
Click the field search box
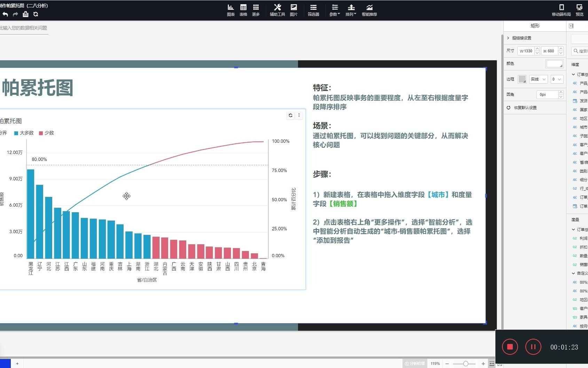tap(580, 51)
